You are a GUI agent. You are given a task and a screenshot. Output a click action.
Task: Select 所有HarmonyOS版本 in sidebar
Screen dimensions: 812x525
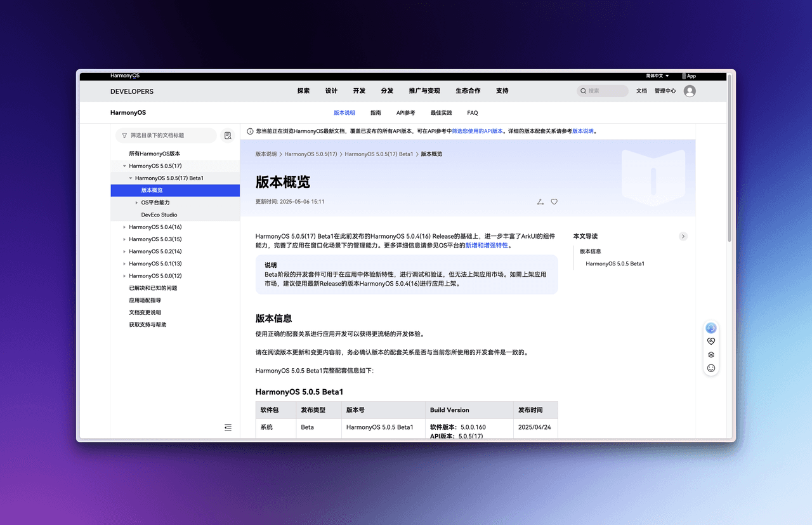154,154
